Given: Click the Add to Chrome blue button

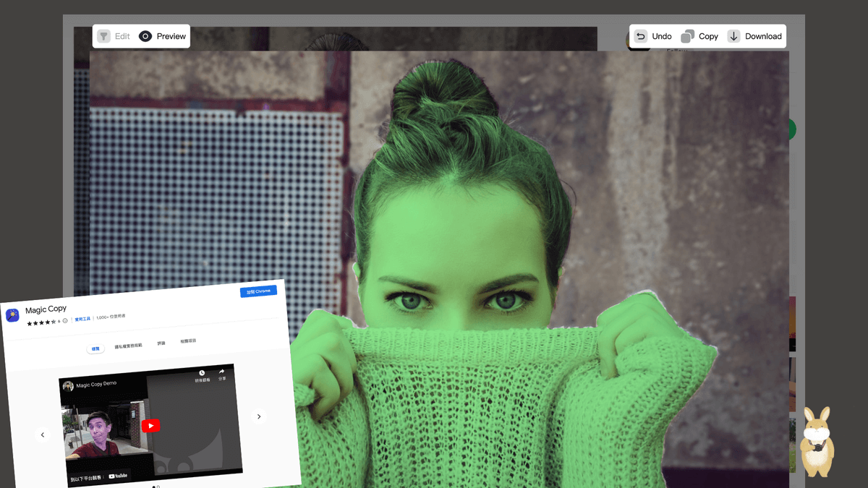Looking at the screenshot, I should (x=258, y=291).
